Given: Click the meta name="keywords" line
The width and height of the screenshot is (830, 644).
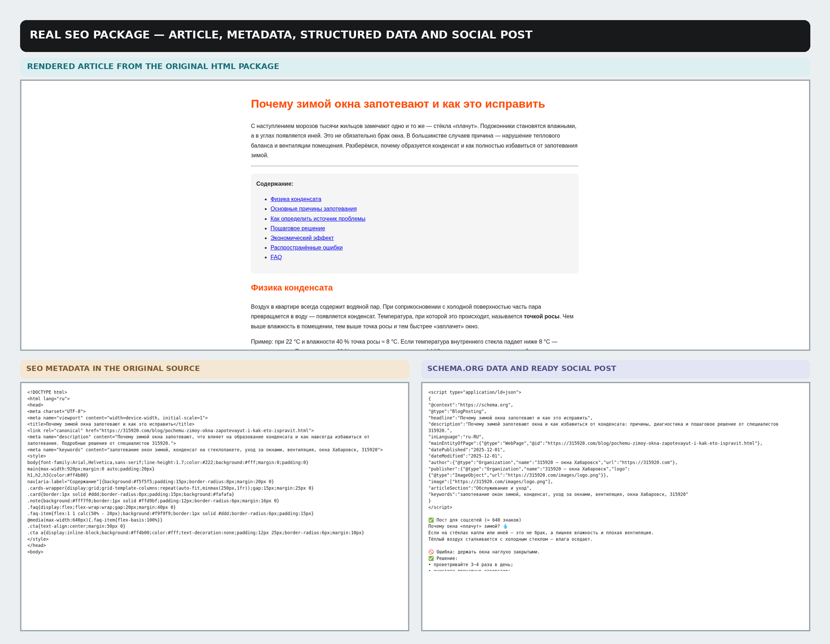Looking at the screenshot, I should click(205, 450).
